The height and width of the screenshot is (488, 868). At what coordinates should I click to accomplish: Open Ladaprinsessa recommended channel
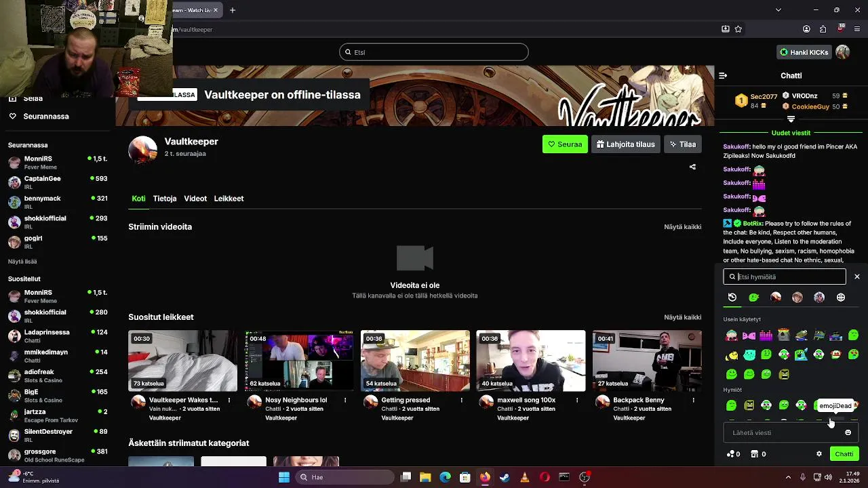[x=58, y=336]
